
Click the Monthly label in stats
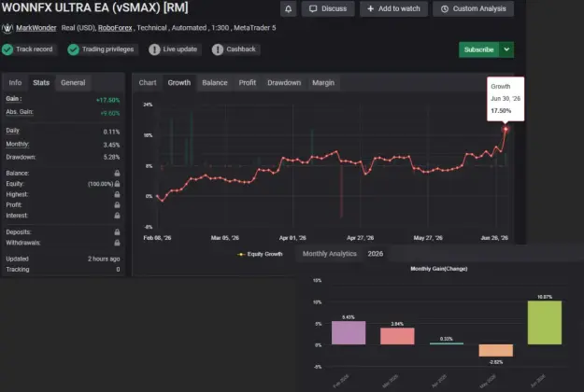pos(18,145)
